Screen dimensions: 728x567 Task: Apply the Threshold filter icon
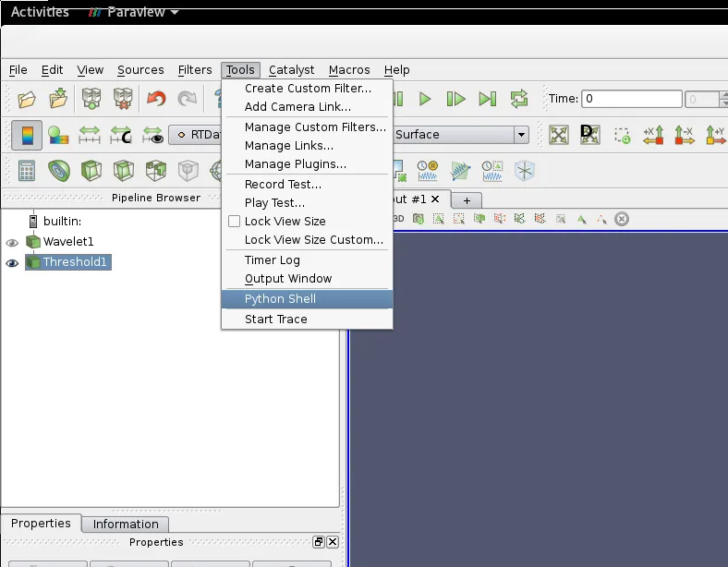[156, 170]
